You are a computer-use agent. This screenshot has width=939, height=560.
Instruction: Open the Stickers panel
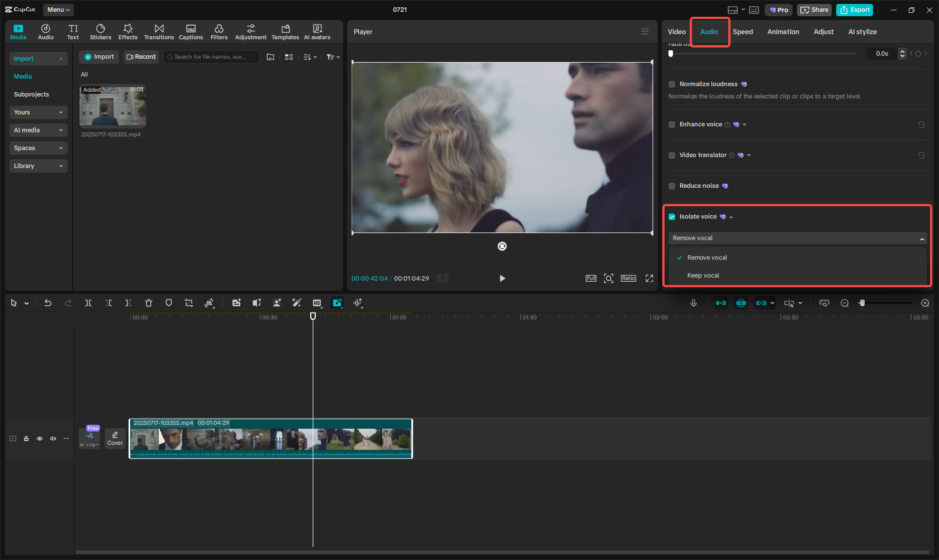[101, 31]
